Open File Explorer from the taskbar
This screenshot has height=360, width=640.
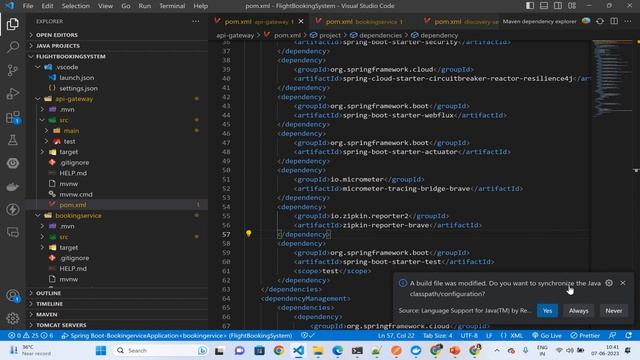318,350
